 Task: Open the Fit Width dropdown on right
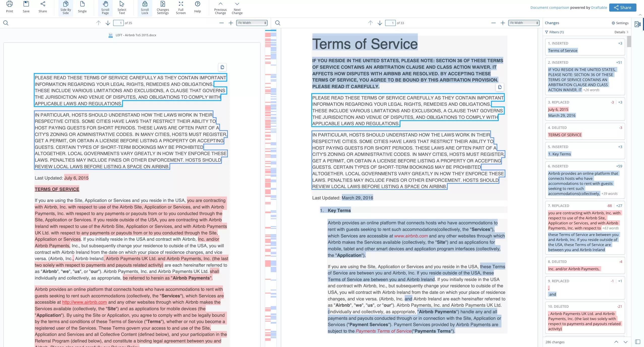click(x=524, y=23)
